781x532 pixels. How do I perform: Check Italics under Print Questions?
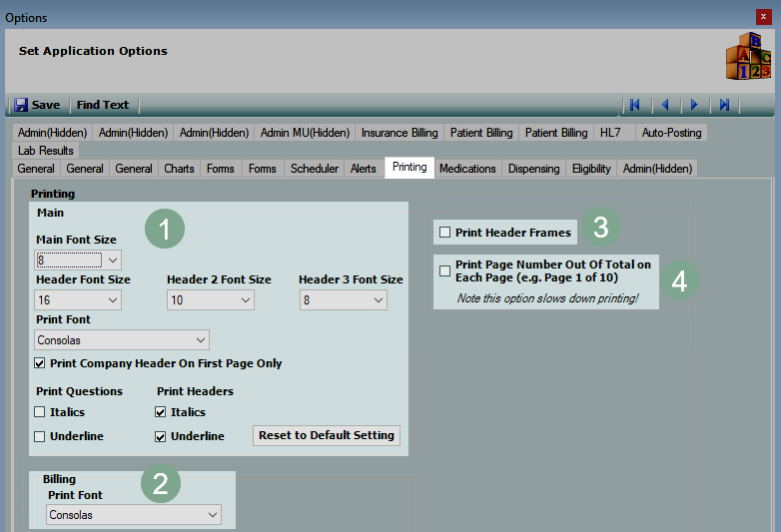point(40,412)
